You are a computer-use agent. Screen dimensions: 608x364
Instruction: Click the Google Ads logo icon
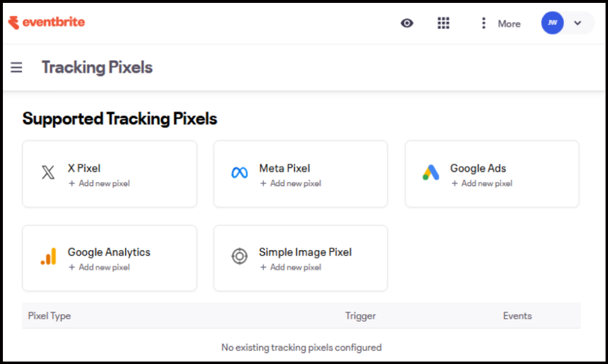click(x=430, y=173)
